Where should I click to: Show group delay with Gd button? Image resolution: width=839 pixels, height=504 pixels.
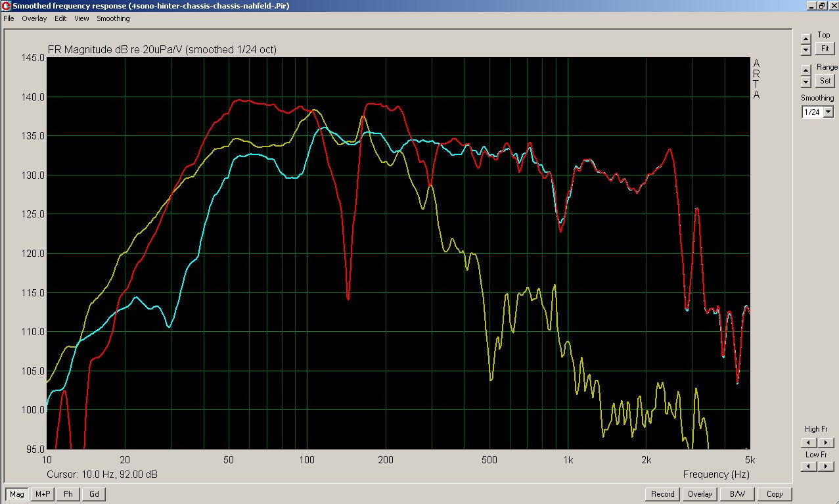(94, 494)
